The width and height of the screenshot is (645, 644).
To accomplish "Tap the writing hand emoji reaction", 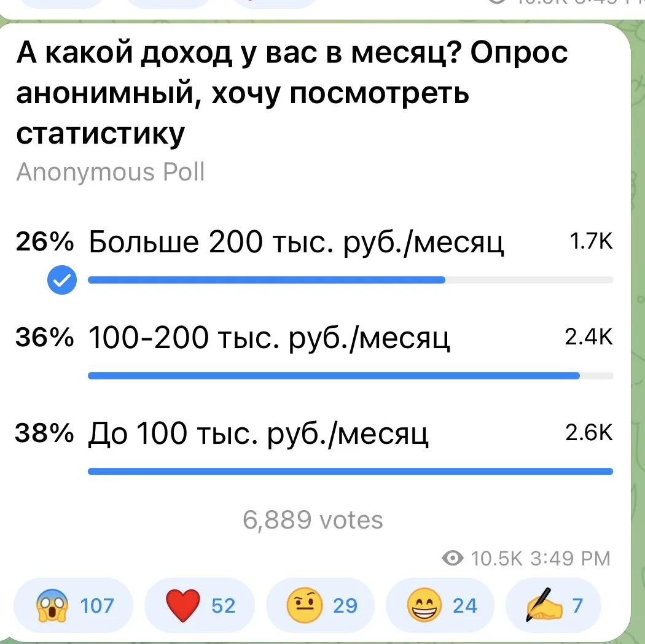I will click(553, 605).
